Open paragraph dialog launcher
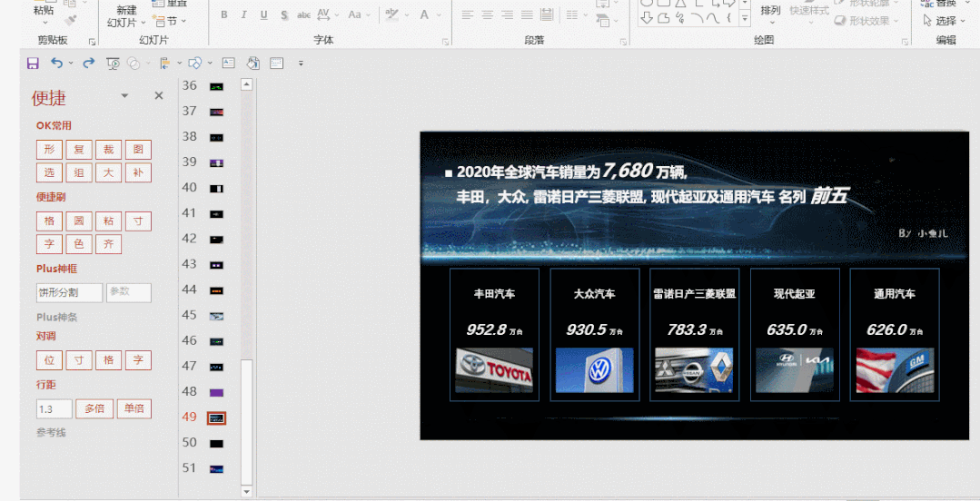This screenshot has width=980, height=501. coord(623,42)
